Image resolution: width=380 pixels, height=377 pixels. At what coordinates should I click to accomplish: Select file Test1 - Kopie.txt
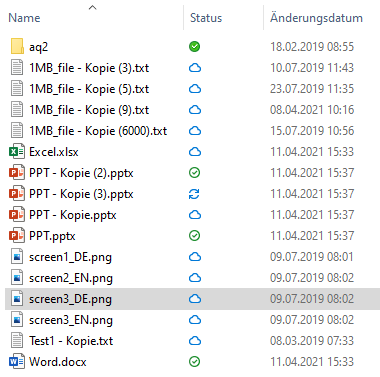pos(71,341)
